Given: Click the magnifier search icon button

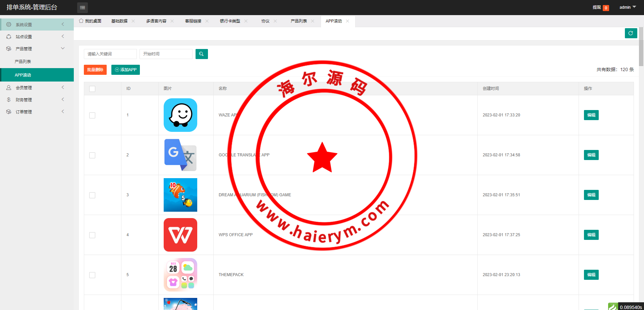Looking at the screenshot, I should 202,54.
